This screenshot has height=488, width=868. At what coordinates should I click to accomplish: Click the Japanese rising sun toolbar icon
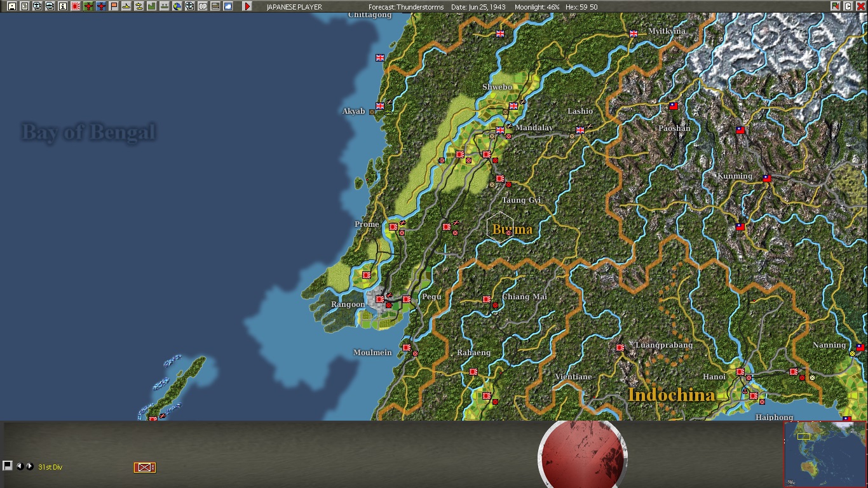point(76,6)
